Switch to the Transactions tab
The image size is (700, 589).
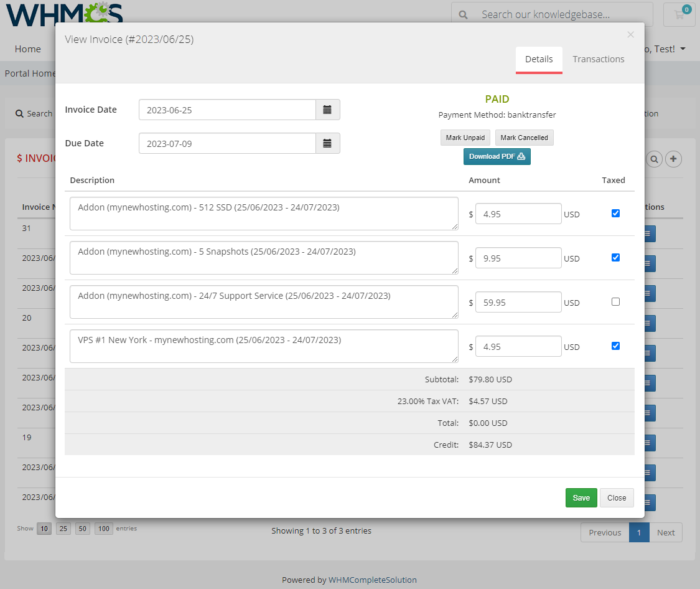pyautogui.click(x=598, y=59)
